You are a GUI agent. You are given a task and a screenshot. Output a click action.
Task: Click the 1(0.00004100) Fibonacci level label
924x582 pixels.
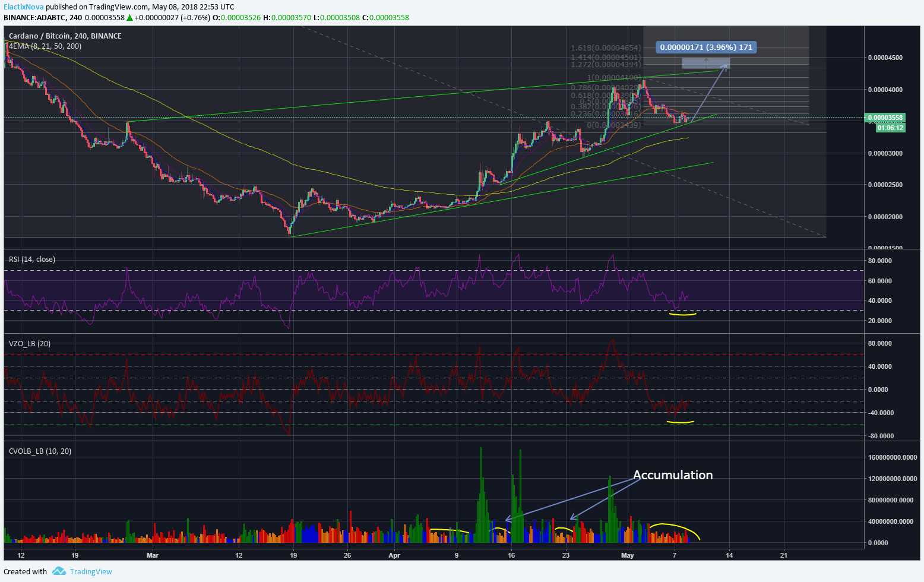[614, 78]
